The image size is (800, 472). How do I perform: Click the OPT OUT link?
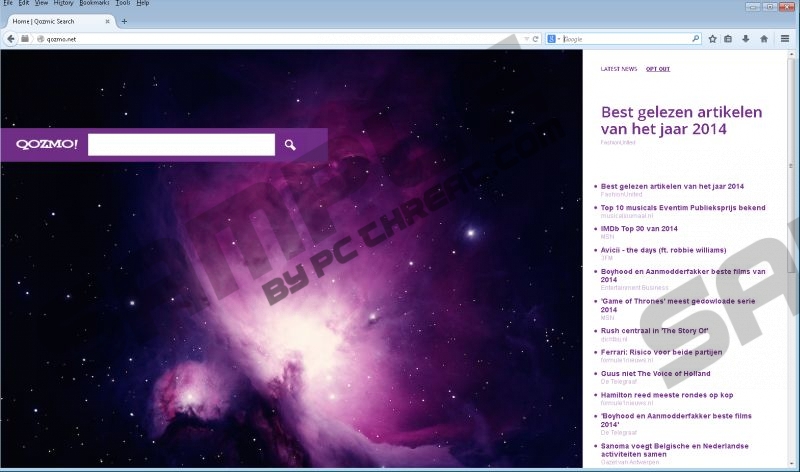657,69
